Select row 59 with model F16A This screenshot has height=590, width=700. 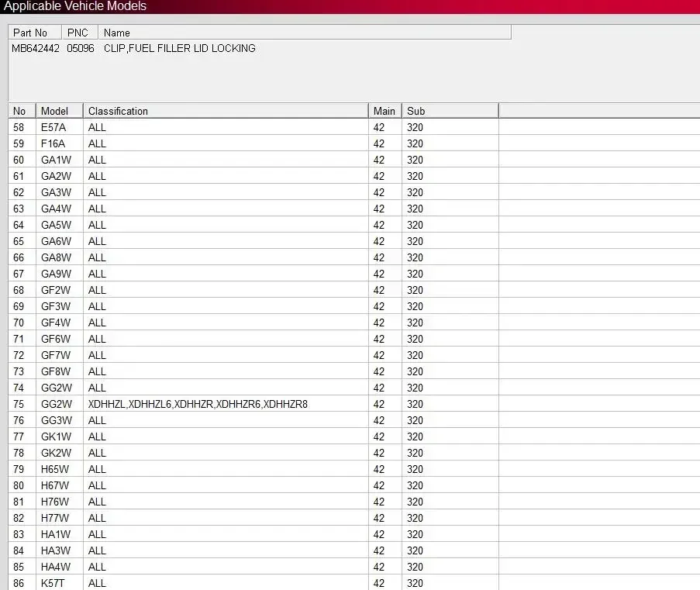point(253,143)
